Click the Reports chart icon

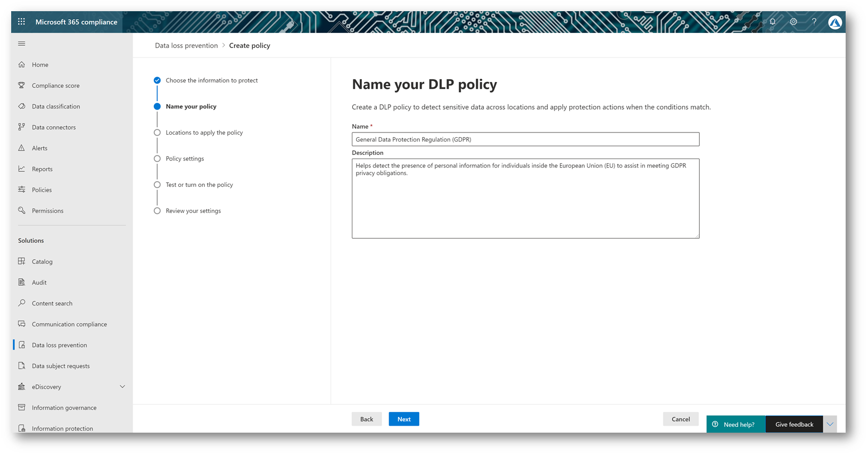pyautogui.click(x=22, y=169)
